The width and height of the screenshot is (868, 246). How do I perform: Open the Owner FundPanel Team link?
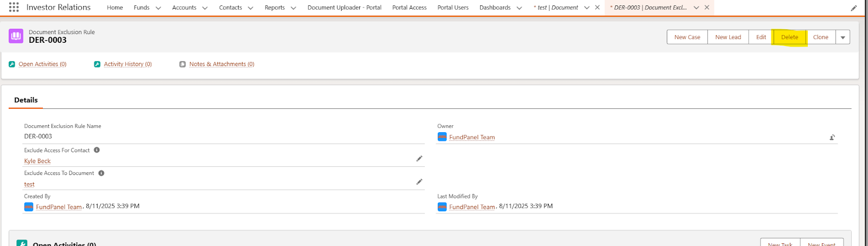[472, 138]
